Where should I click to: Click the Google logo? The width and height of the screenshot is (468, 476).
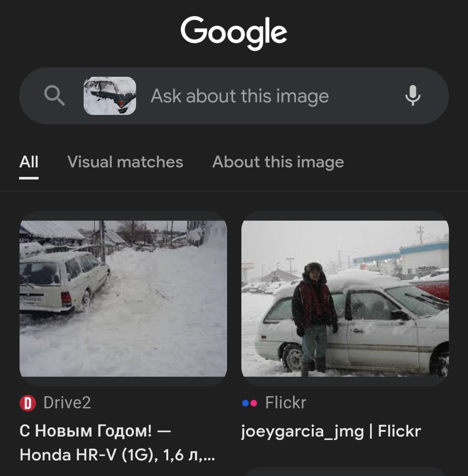coord(234,33)
